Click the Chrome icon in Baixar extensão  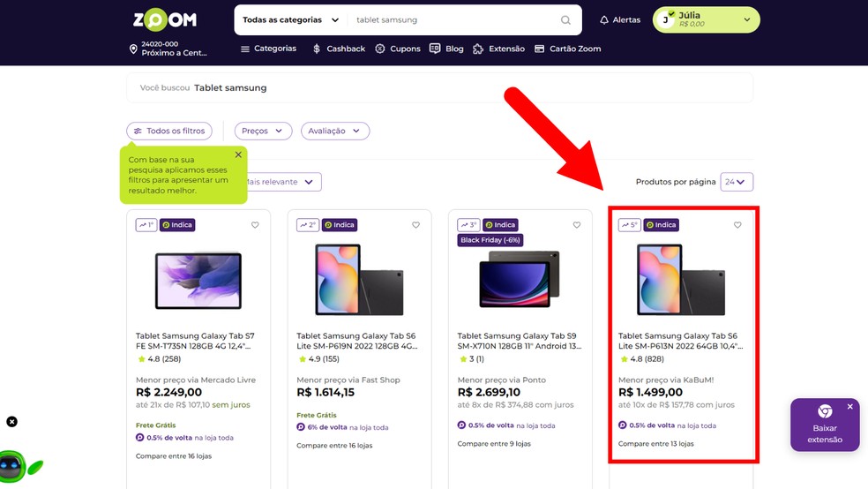(x=825, y=411)
